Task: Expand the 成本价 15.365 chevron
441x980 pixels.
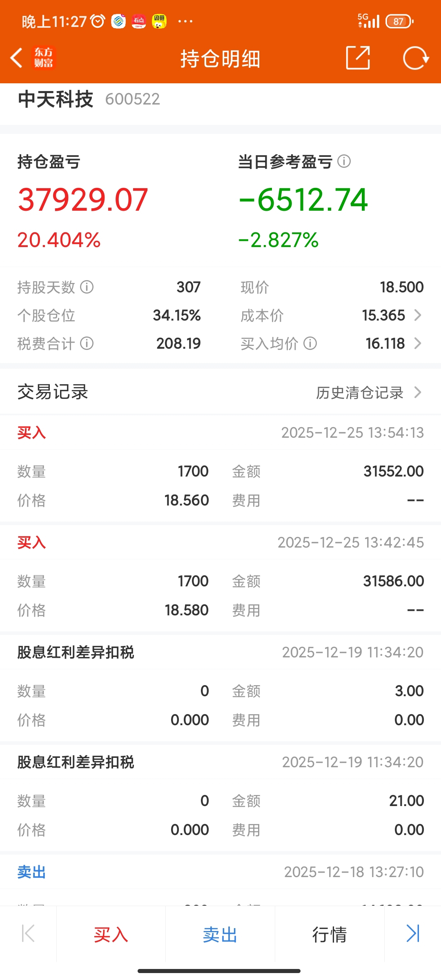Action: (417, 315)
